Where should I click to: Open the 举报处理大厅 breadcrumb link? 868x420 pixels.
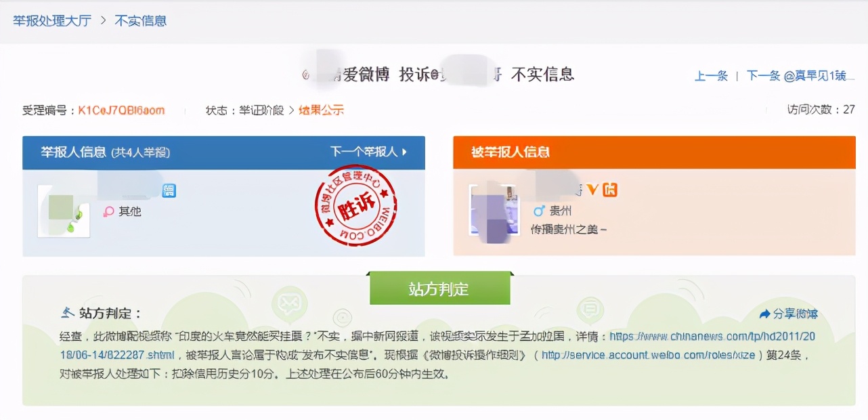[x=51, y=20]
